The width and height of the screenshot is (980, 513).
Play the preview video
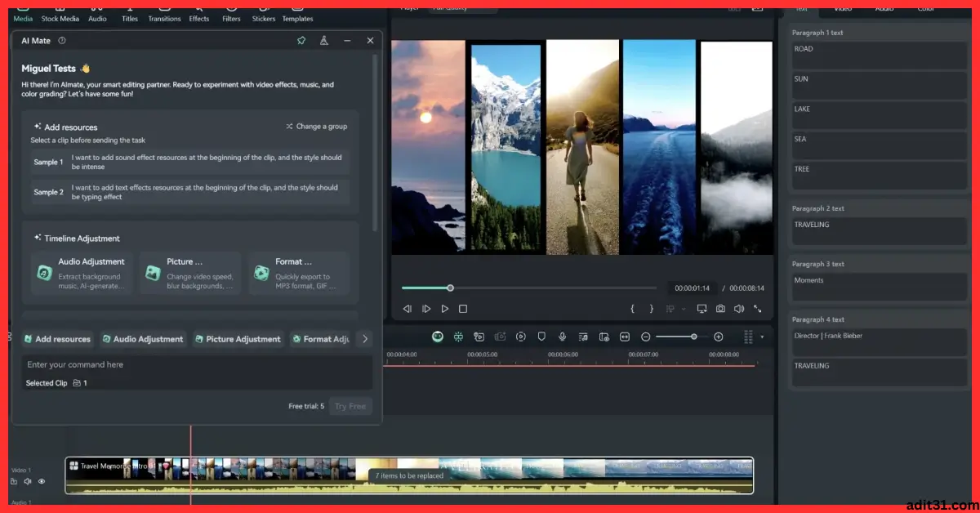coord(445,309)
